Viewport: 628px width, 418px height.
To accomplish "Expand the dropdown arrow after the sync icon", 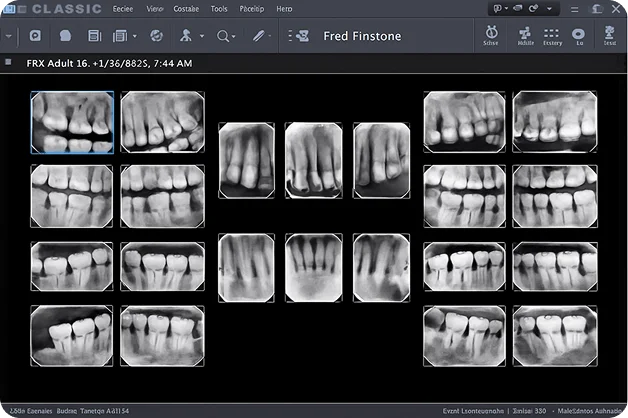I will [550, 8].
